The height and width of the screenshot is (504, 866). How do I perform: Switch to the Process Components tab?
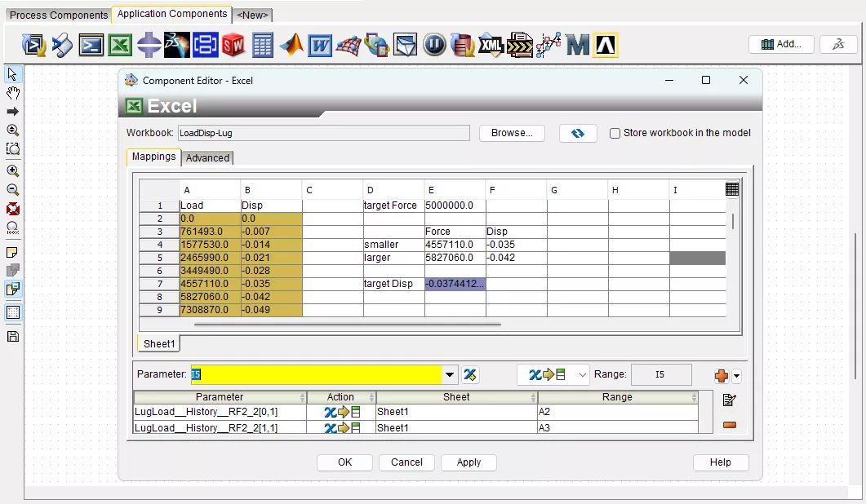coord(58,15)
